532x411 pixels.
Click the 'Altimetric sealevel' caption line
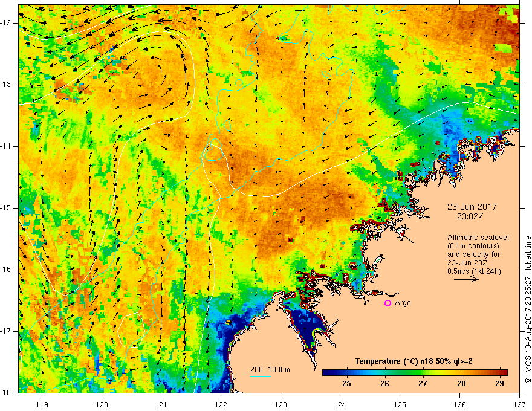coord(478,238)
